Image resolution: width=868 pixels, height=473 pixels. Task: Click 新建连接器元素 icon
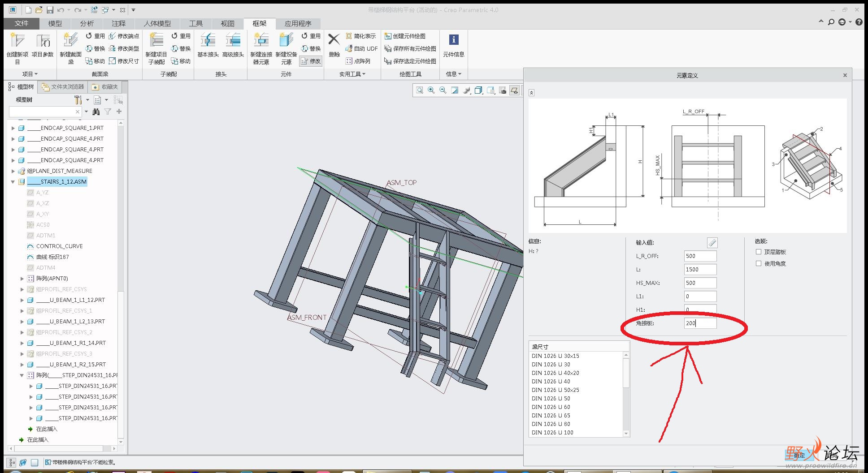pos(261,48)
